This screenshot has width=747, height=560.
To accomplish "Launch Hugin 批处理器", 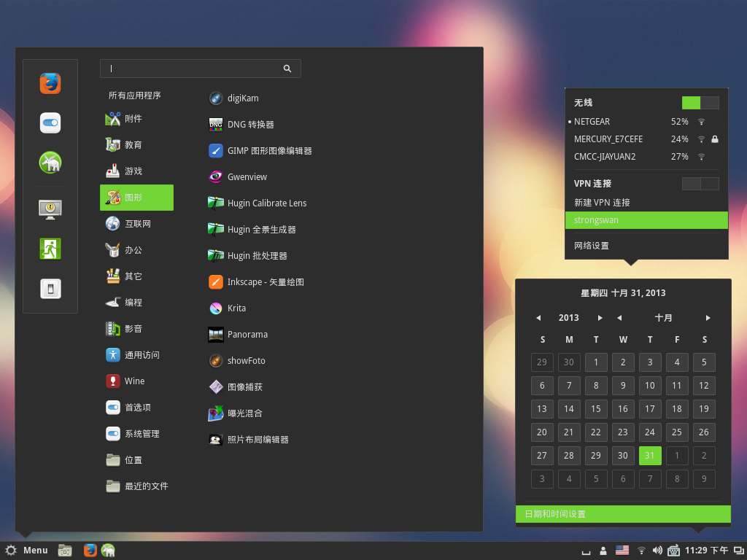I will click(248, 255).
